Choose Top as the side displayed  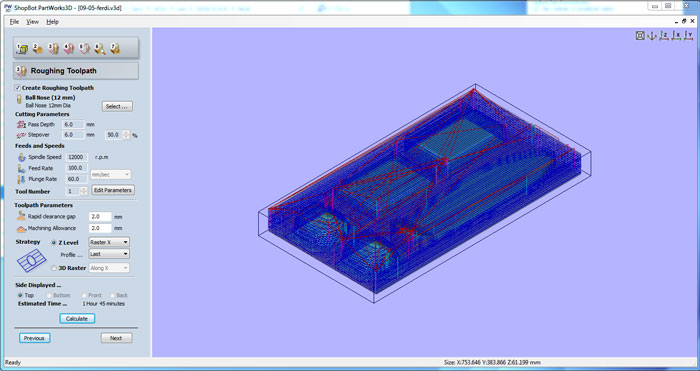[20, 296]
